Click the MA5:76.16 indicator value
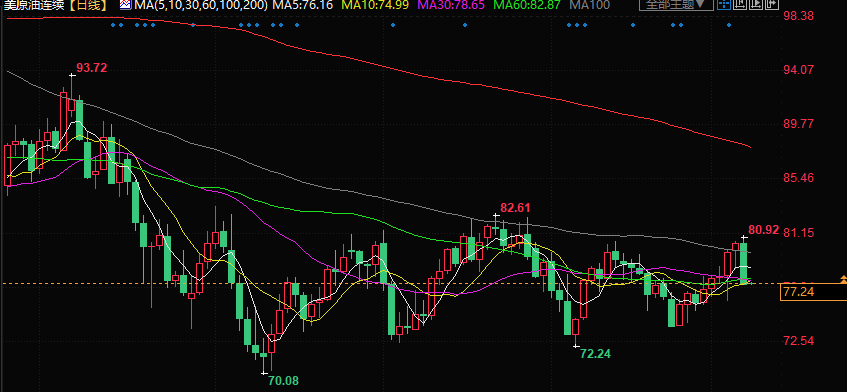The height and width of the screenshot is (392, 847). pyautogui.click(x=302, y=5)
